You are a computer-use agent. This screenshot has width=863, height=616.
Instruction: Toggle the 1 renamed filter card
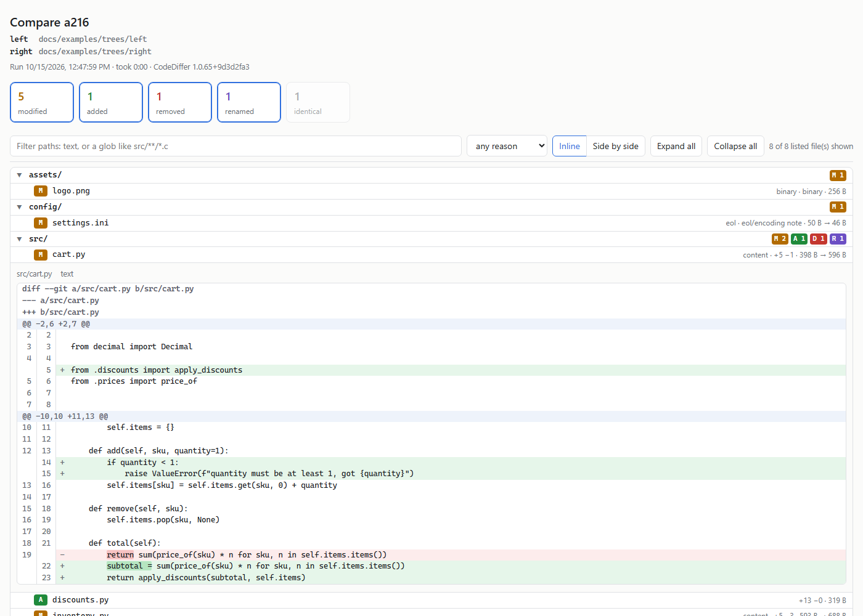[249, 102]
